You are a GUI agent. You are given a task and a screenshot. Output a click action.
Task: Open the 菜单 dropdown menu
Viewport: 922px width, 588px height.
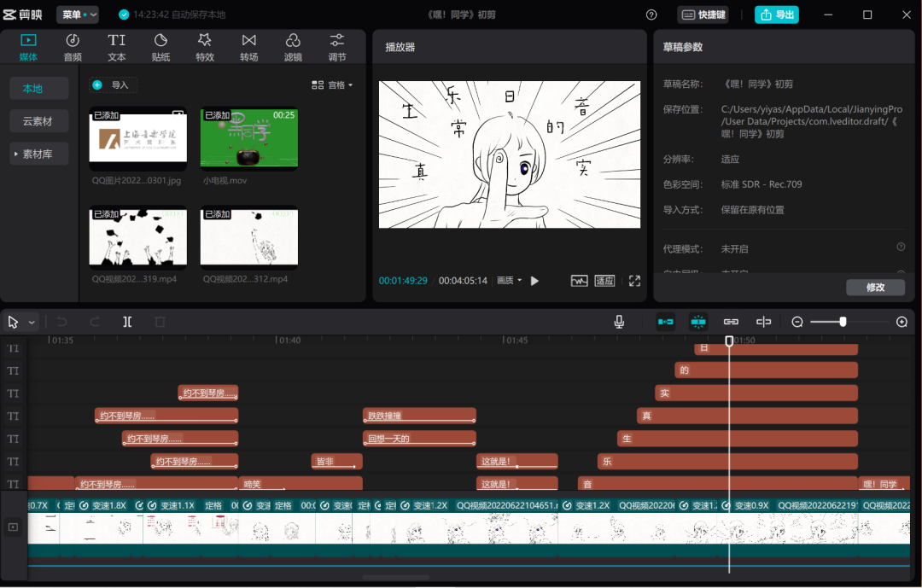(x=78, y=15)
